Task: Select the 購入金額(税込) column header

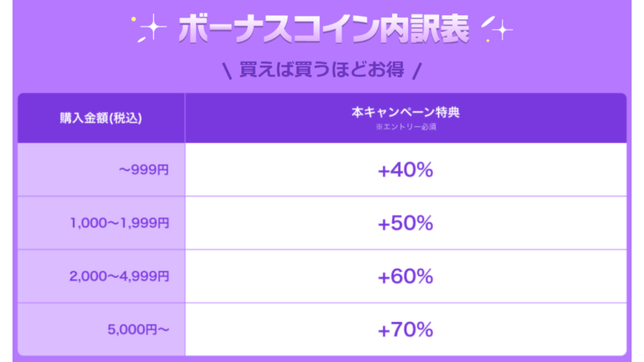Action: coord(101,119)
